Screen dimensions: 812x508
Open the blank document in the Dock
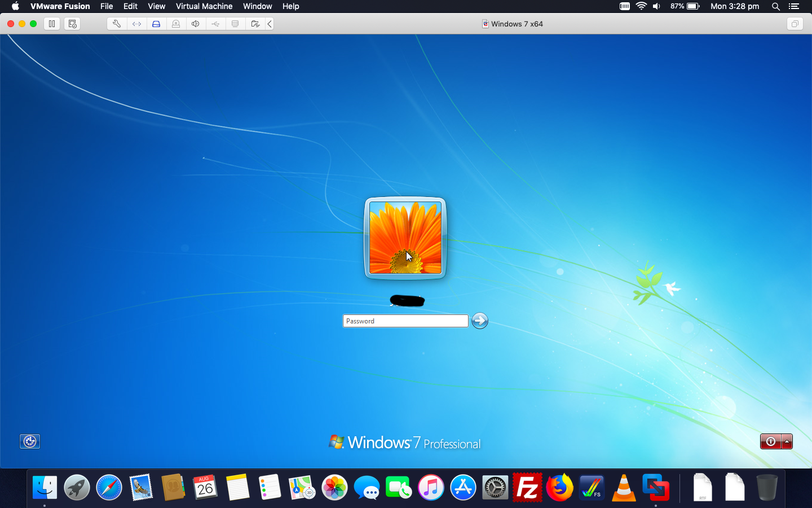[735, 487]
